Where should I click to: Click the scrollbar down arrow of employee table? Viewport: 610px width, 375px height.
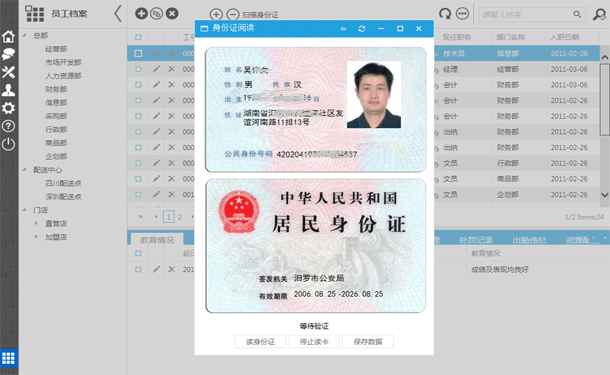point(605,195)
